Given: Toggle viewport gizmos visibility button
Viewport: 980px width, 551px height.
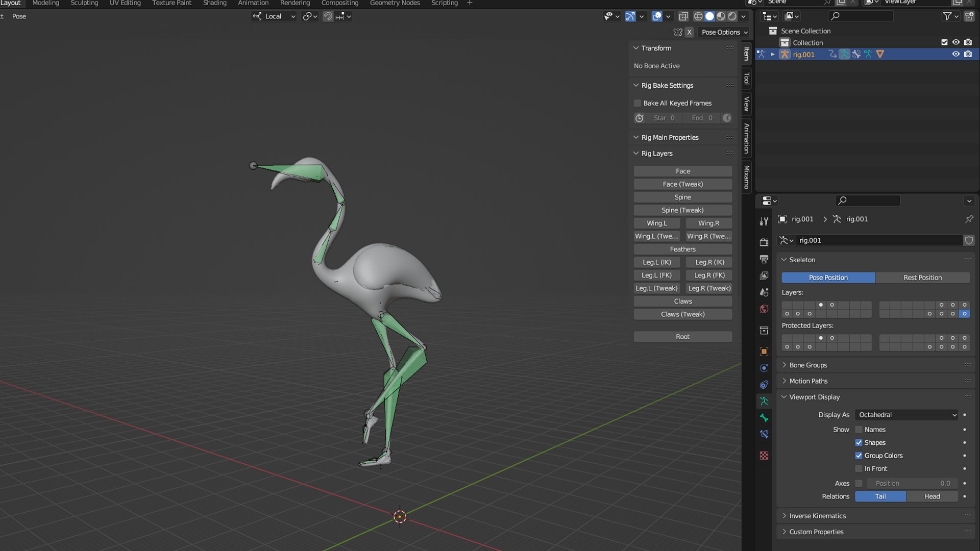Looking at the screenshot, I should tap(630, 16).
